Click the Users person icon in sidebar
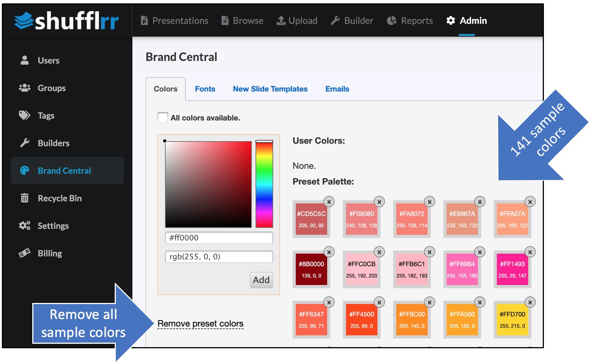This screenshot has height=364, width=590. pyautogui.click(x=25, y=60)
